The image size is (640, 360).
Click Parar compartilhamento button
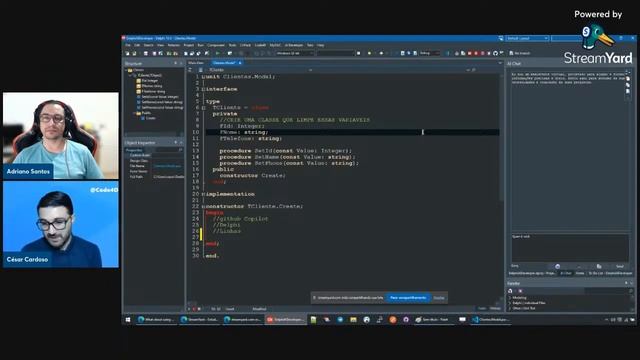pos(408,298)
